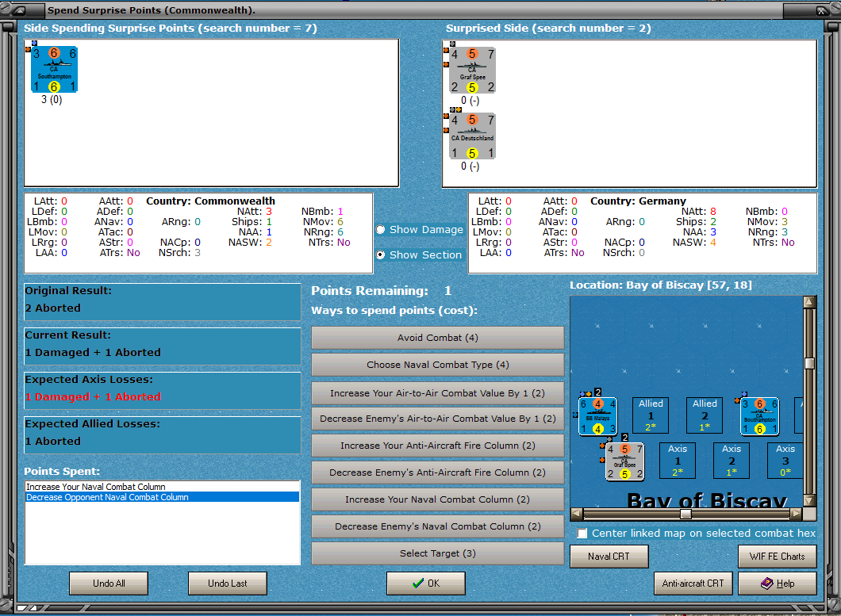Select the Graf Spee cruiser counter

click(472, 71)
